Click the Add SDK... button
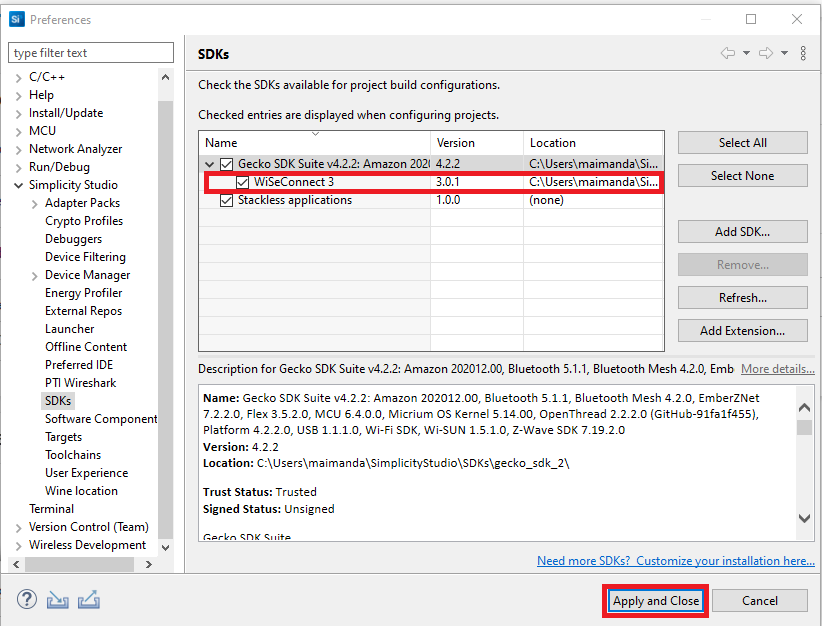 point(742,232)
